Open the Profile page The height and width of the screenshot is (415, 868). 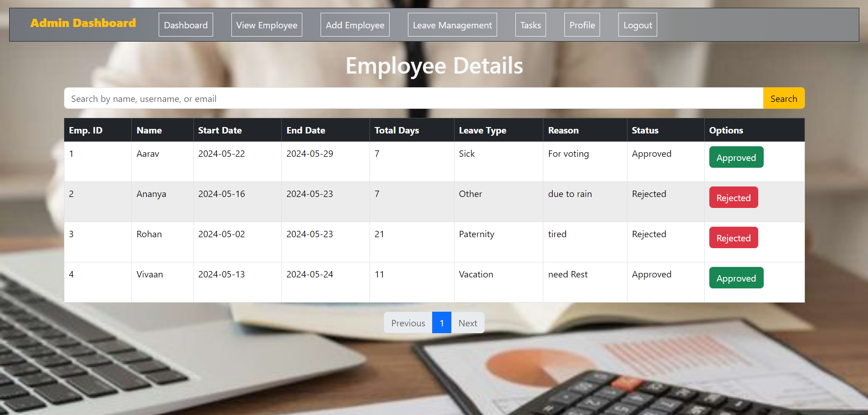click(582, 25)
